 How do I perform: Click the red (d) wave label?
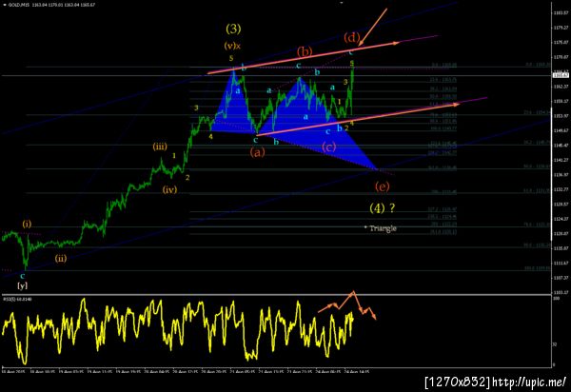pyautogui.click(x=352, y=37)
